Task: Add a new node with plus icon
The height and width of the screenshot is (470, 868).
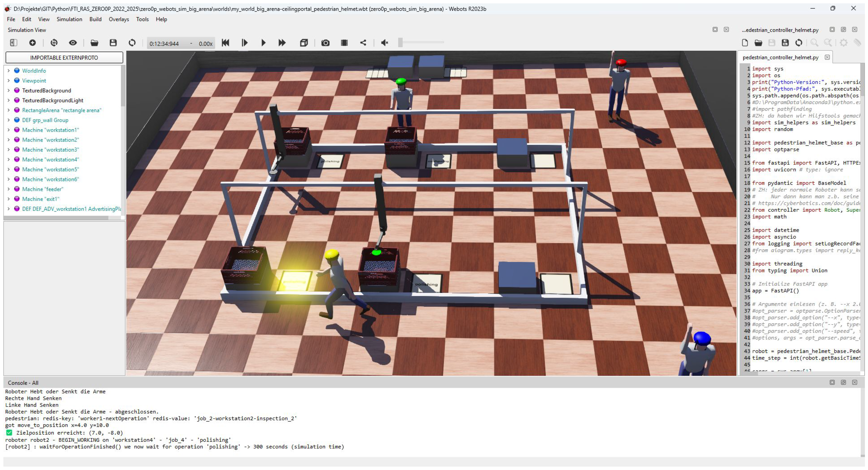Action: tap(32, 43)
